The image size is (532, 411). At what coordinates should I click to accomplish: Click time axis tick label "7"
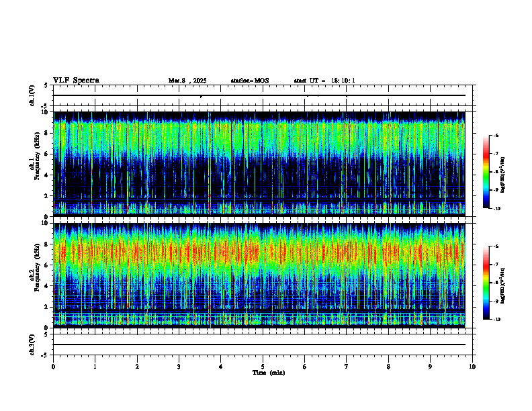(x=347, y=367)
